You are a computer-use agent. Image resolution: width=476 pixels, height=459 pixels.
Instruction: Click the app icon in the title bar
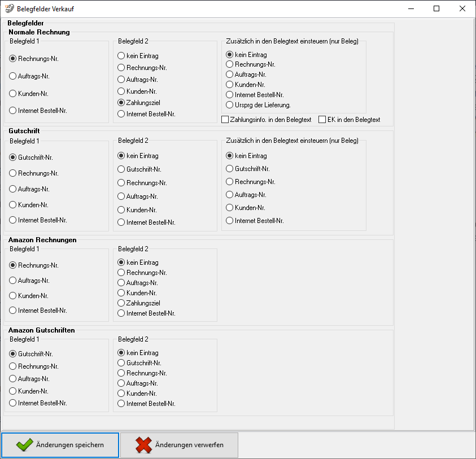[8, 9]
